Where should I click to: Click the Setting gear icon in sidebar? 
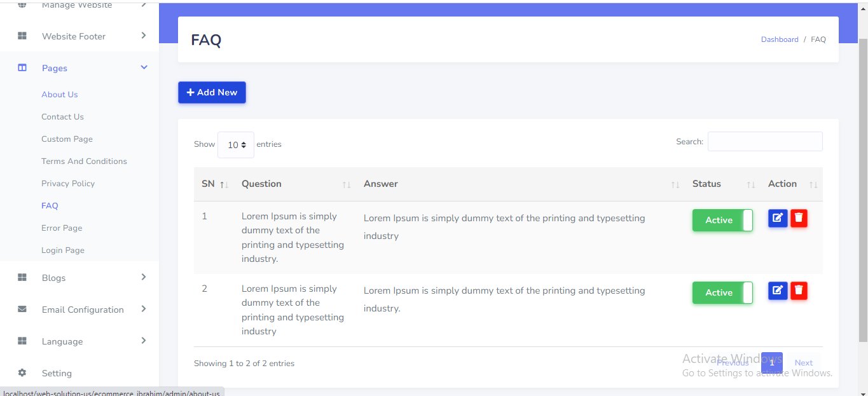coord(22,373)
